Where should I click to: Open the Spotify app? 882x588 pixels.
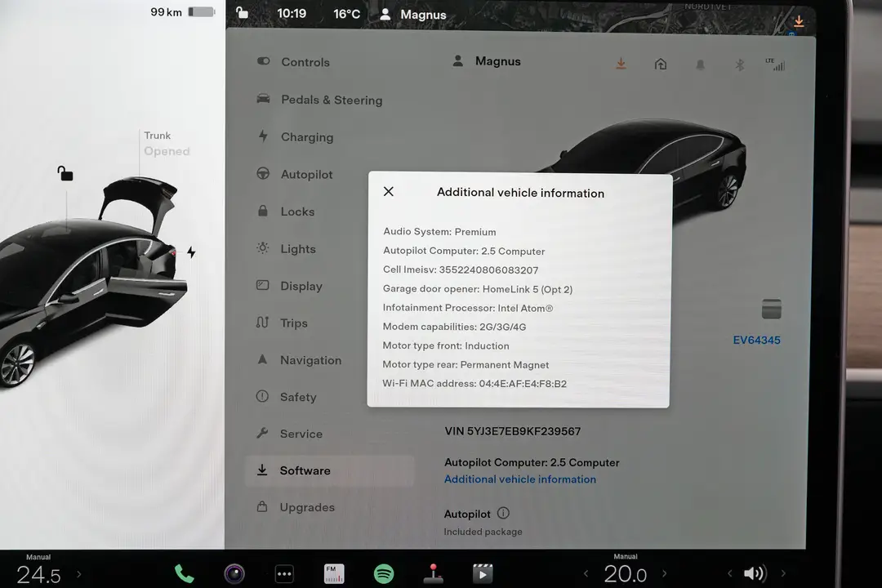pyautogui.click(x=384, y=574)
